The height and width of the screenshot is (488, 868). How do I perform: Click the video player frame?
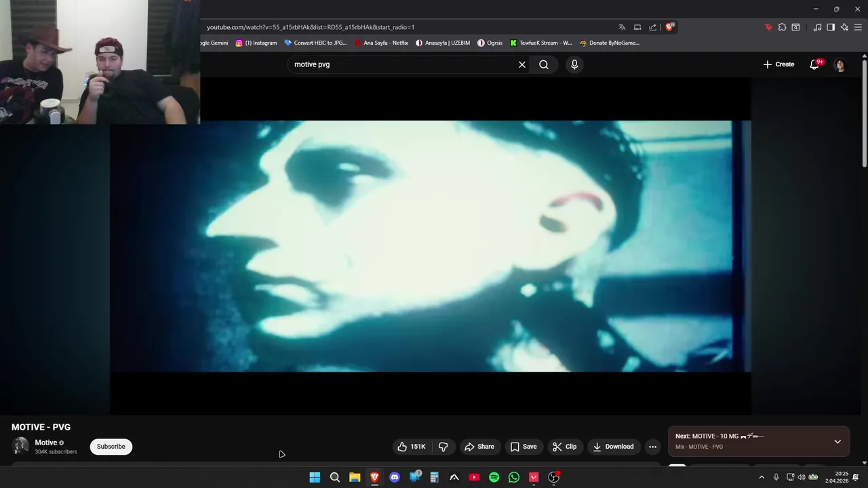click(x=431, y=246)
